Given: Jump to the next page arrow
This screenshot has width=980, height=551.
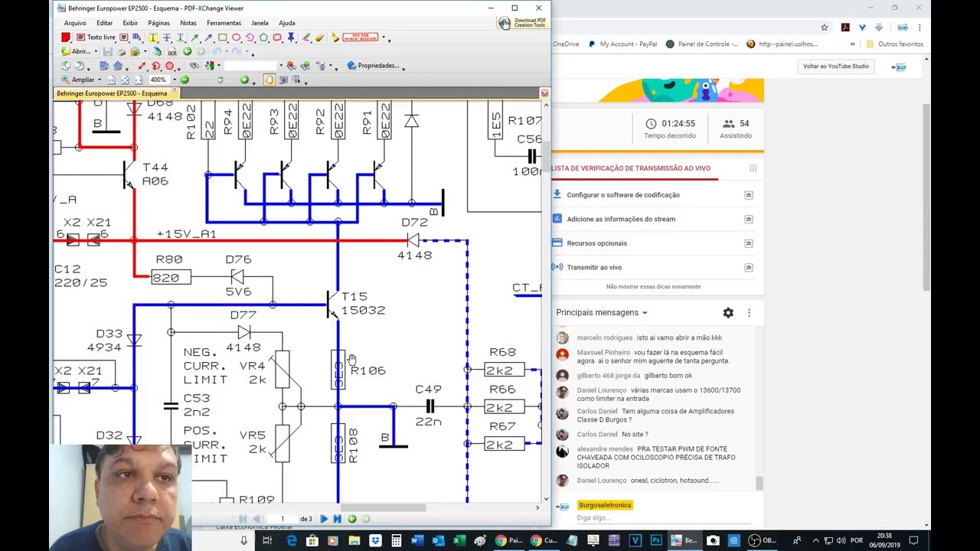Looking at the screenshot, I should pos(324,519).
